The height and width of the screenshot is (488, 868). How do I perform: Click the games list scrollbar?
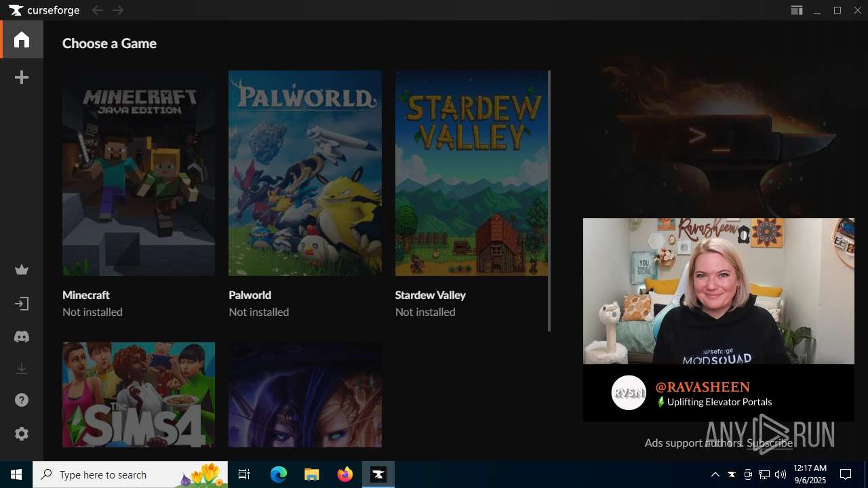pyautogui.click(x=549, y=201)
